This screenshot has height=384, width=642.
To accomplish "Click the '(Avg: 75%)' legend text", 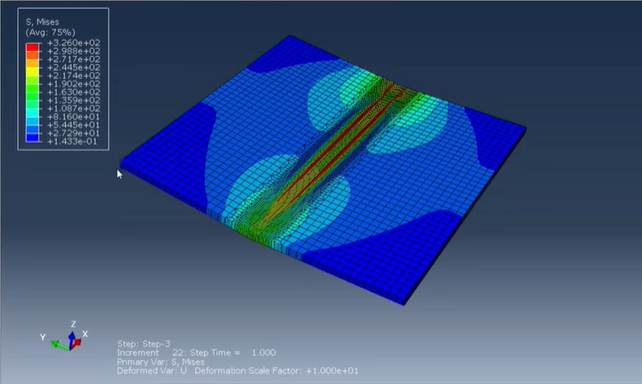I will pyautogui.click(x=50, y=32).
